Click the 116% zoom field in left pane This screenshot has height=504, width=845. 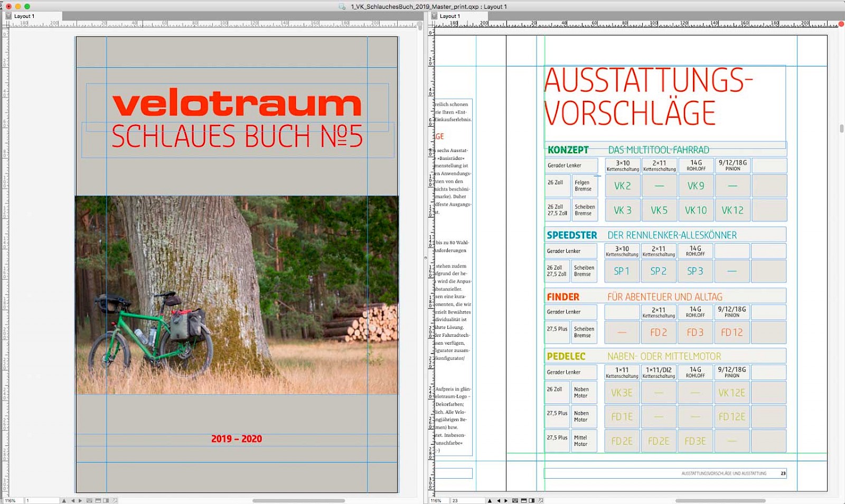12,500
